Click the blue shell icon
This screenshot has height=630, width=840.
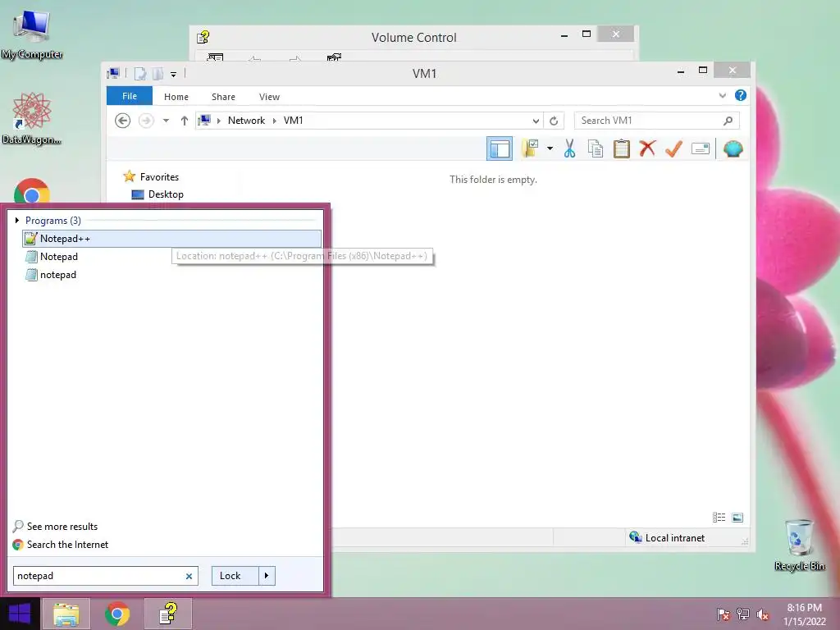tap(733, 148)
